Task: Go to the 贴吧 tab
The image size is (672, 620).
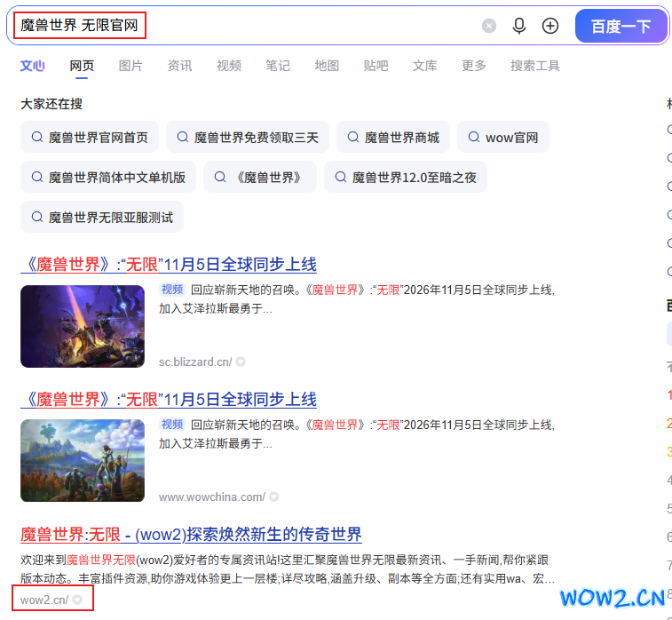Action: tap(376, 66)
